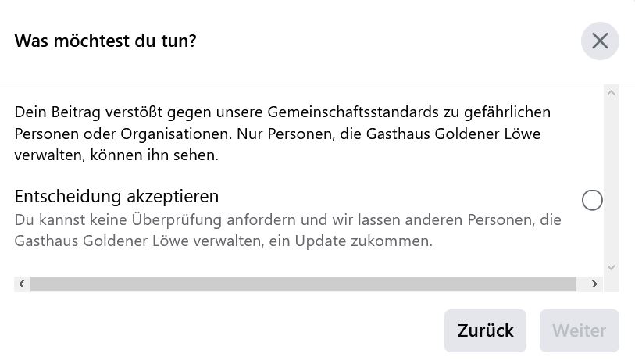
Task: Go back with the Zurück button
Action: click(485, 330)
